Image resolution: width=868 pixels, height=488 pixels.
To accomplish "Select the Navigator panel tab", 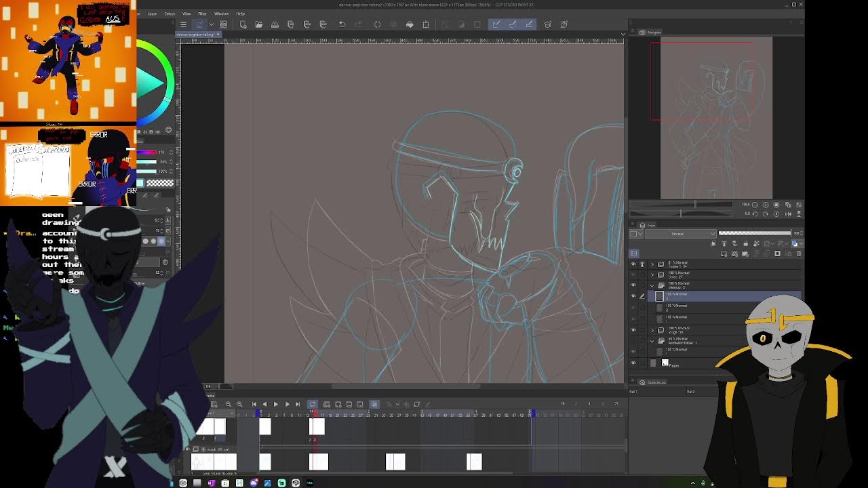I will (x=652, y=32).
